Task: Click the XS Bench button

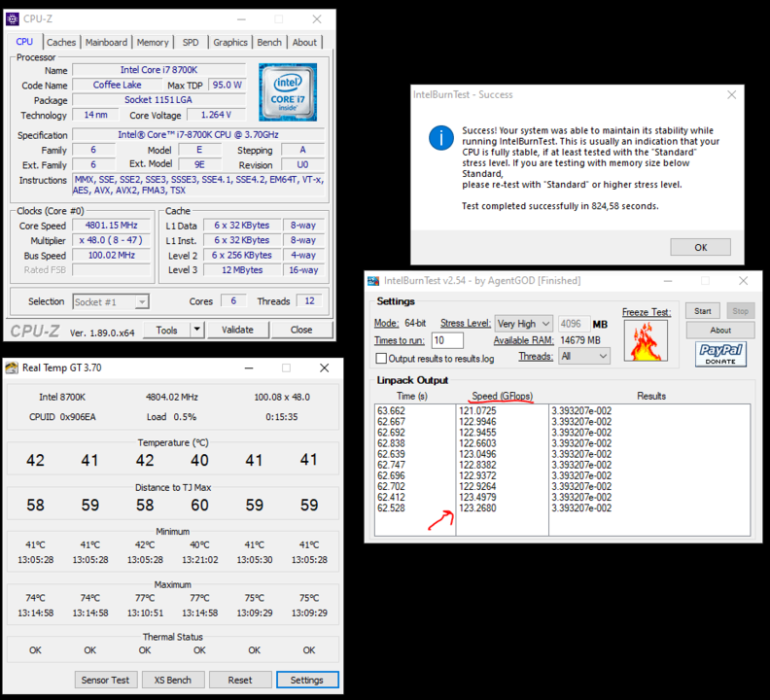Action: (x=173, y=680)
